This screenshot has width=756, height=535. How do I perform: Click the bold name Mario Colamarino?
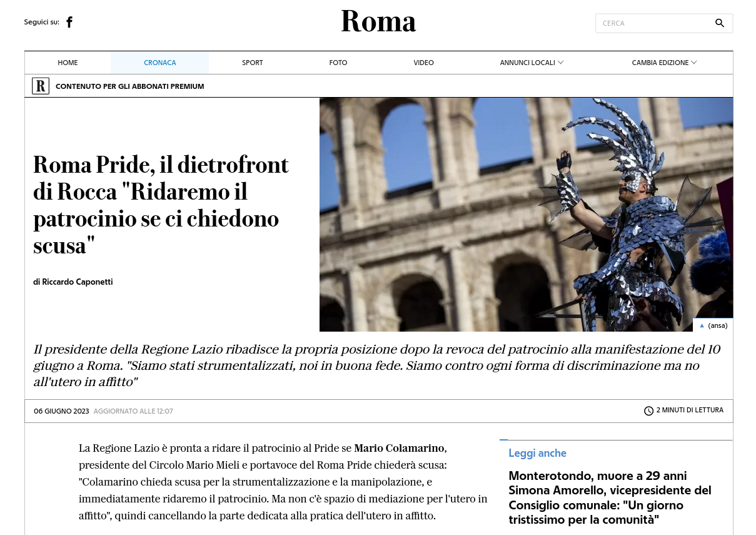[x=399, y=448]
